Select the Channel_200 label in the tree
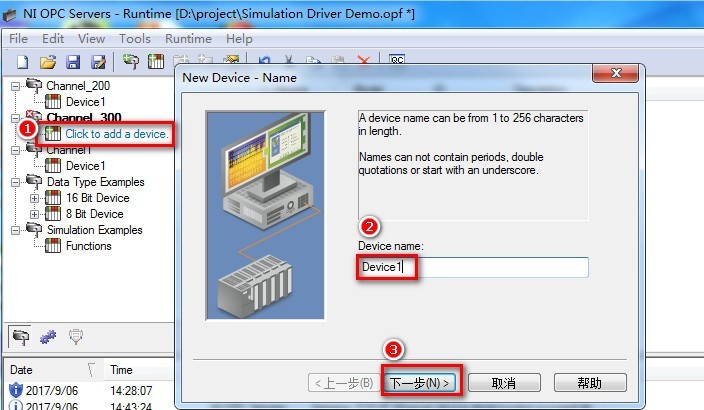This screenshot has width=704, height=410. click(78, 85)
